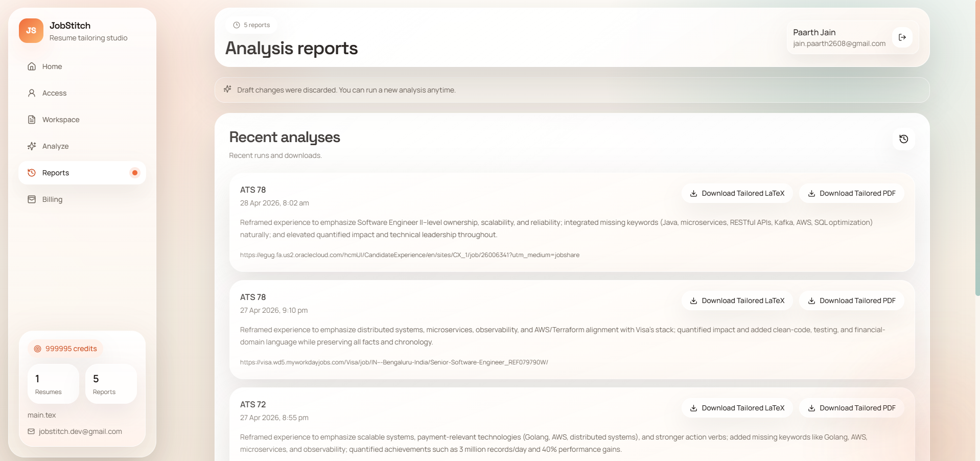Navigate to the Analyze page
Image resolution: width=980 pixels, height=461 pixels.
82,146
